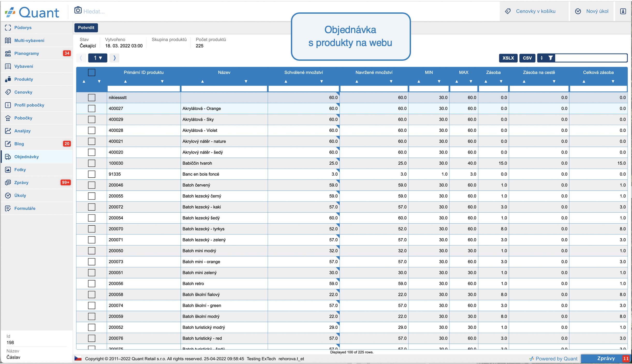Open the Objednávky truck icon

point(8,157)
